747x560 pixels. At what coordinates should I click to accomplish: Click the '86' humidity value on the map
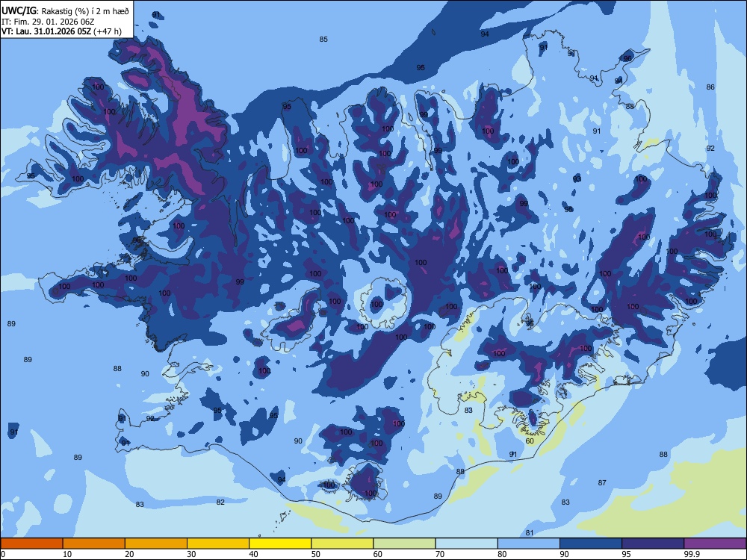coord(710,87)
